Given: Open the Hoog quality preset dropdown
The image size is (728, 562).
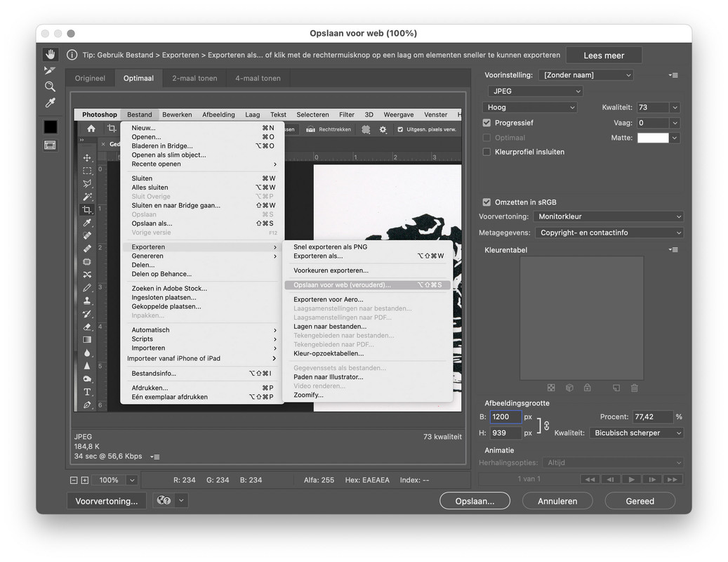Looking at the screenshot, I should click(x=530, y=107).
